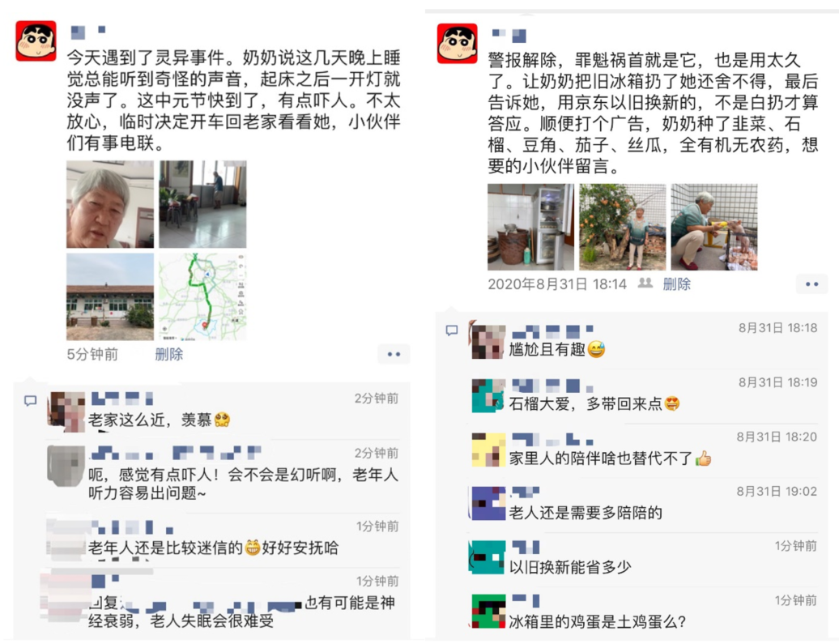Reply to comment 老年人还是比较迷信的
The height and width of the screenshot is (644, 839).
[x=213, y=548]
